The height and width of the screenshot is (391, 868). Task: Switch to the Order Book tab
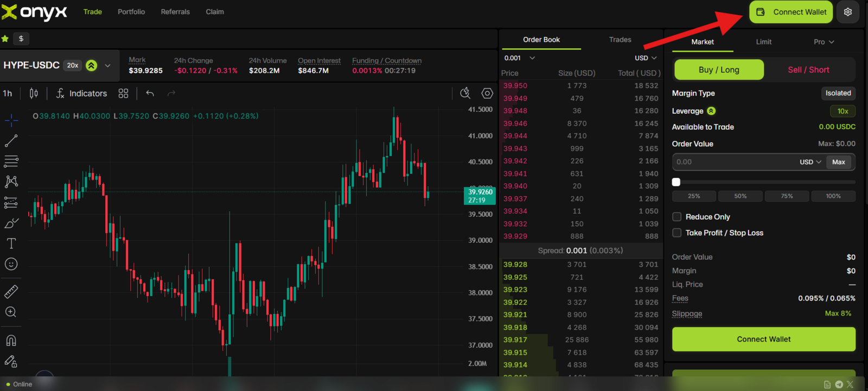pos(541,40)
